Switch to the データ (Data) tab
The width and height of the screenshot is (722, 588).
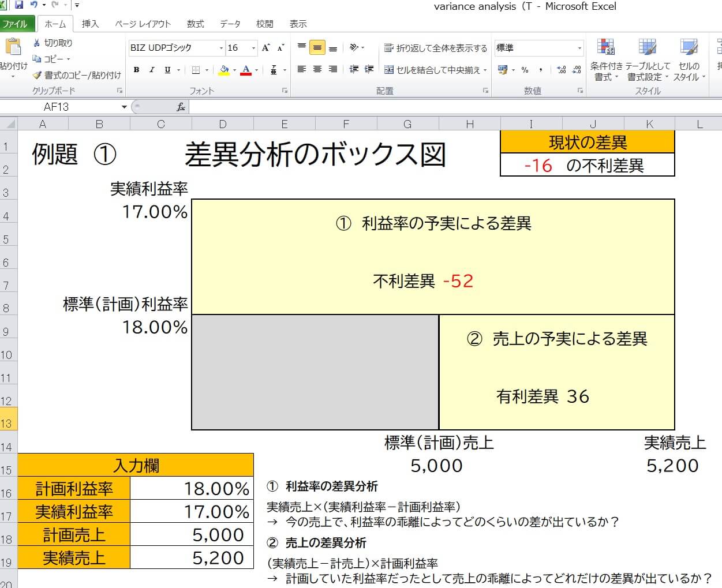[230, 24]
